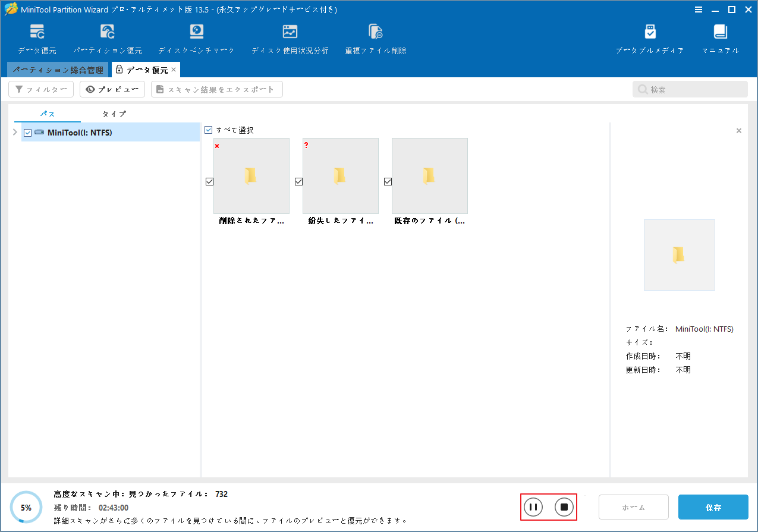
Task: Click the 検索 search field
Action: [690, 89]
